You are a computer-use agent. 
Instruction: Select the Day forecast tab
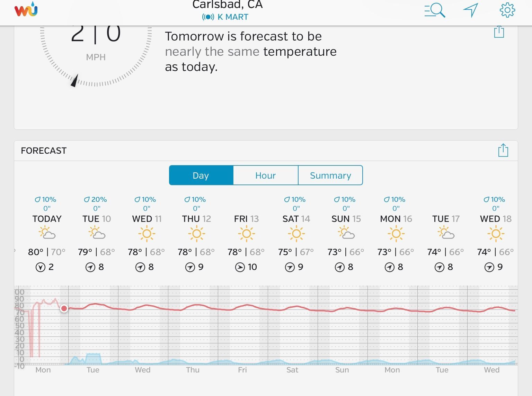[x=201, y=175]
